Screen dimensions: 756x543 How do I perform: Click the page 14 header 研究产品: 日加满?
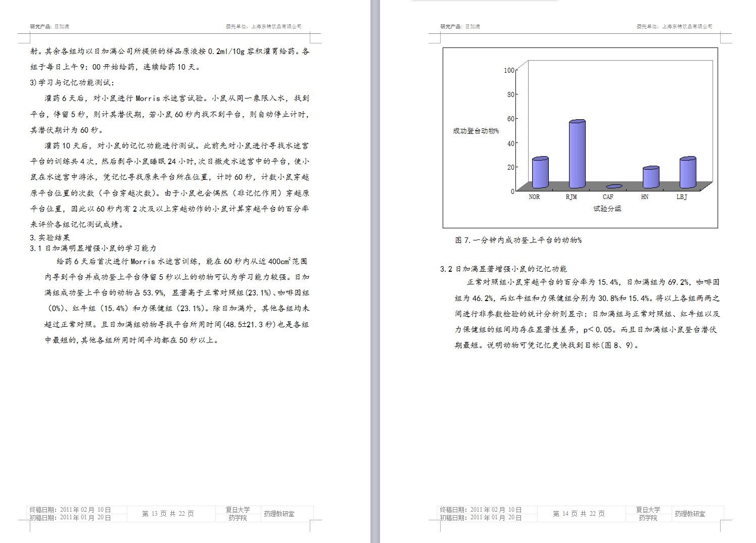pyautogui.click(x=460, y=26)
